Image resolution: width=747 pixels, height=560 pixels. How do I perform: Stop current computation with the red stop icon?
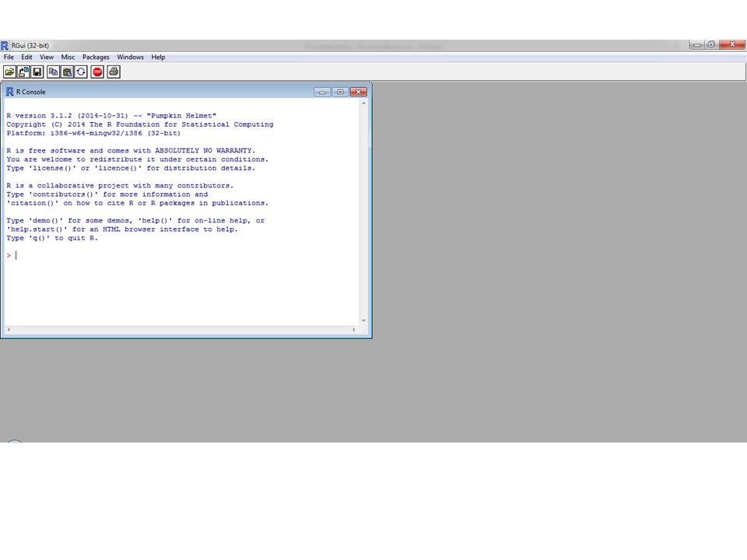(96, 72)
